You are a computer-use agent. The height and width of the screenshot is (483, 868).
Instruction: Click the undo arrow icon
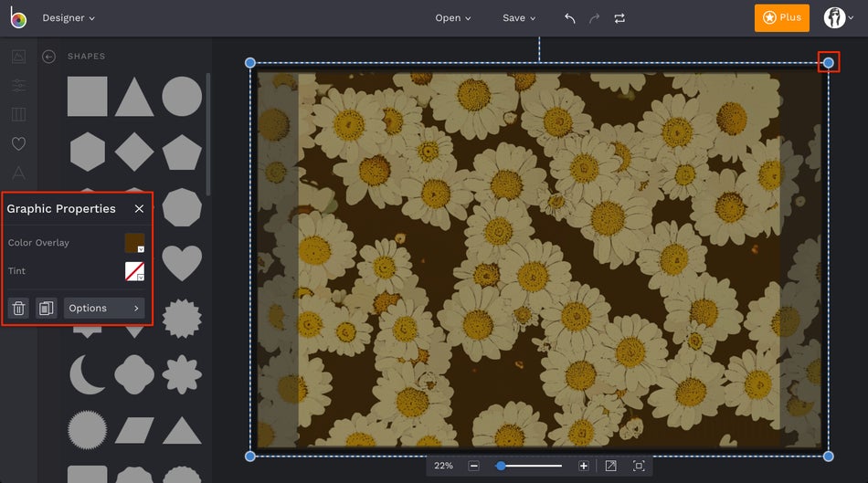[570, 18]
